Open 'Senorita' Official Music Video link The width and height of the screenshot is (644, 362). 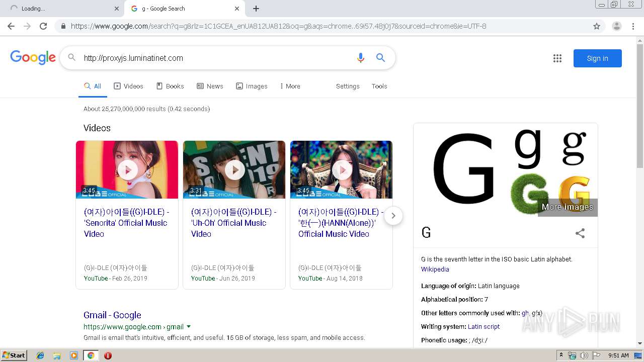click(x=126, y=223)
